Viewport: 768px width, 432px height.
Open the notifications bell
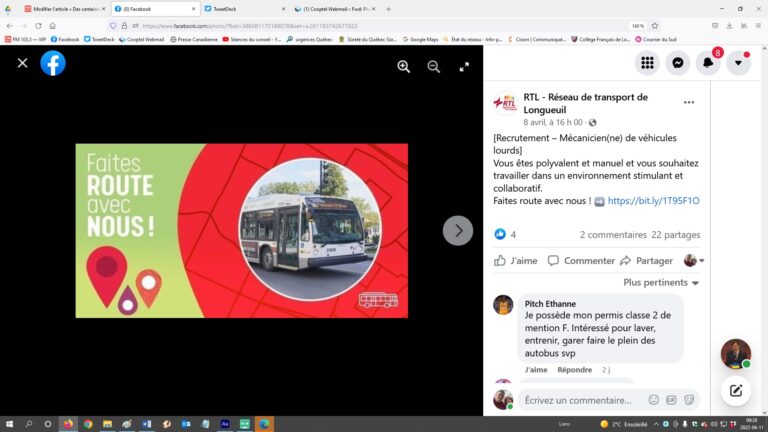[708, 62]
